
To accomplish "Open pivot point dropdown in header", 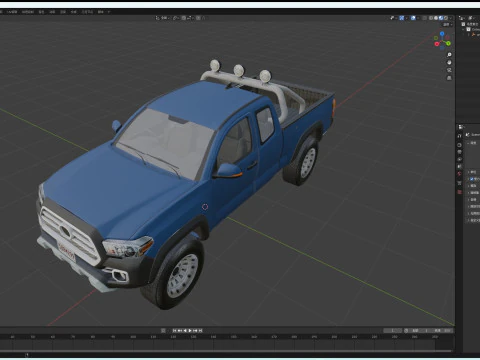I will pyautogui.click(x=176, y=18).
